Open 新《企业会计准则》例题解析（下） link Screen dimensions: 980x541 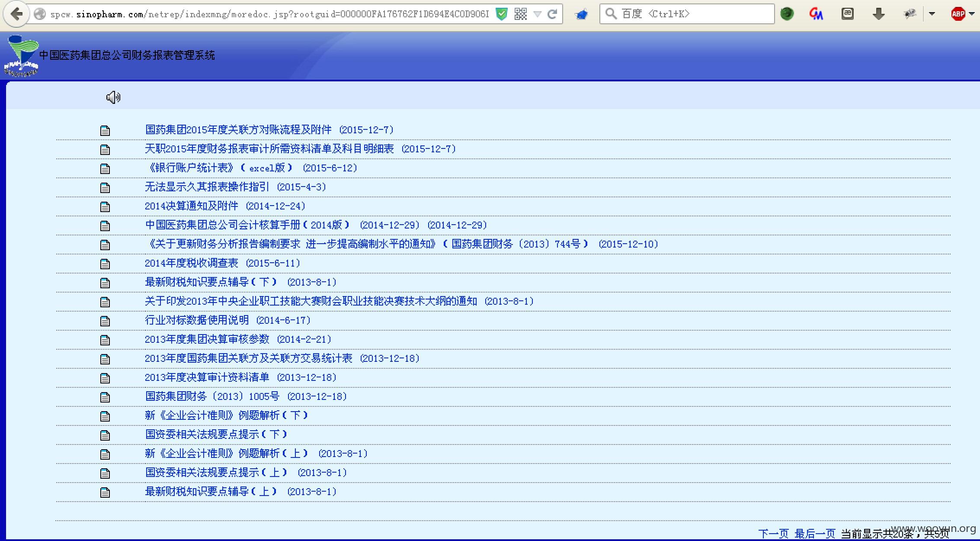tap(227, 415)
